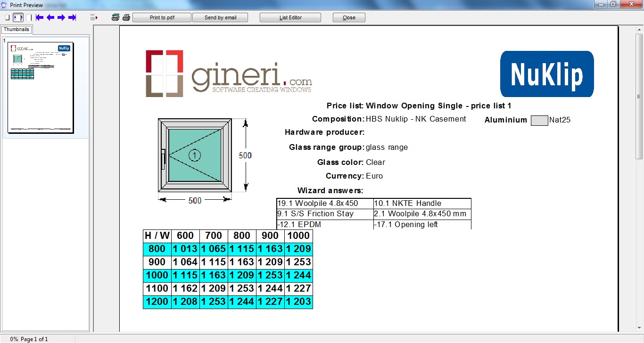The image size is (644, 343).
Task: Click the Close button in toolbar
Action: tap(349, 17)
